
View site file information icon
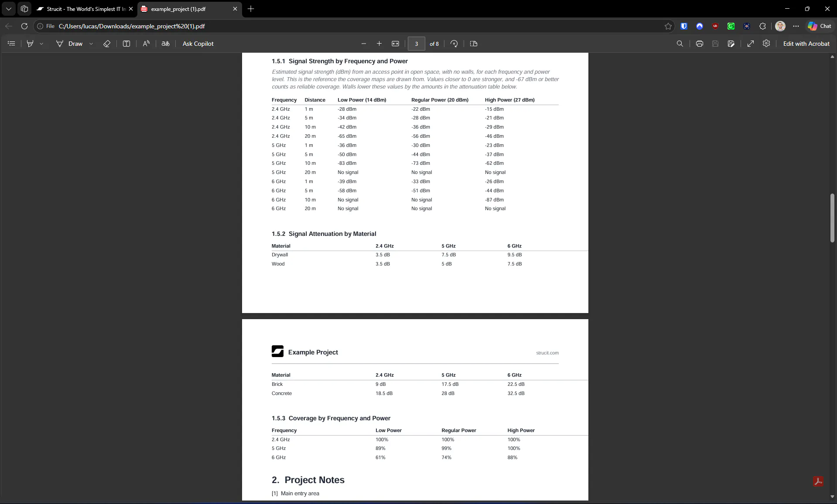pos(40,26)
